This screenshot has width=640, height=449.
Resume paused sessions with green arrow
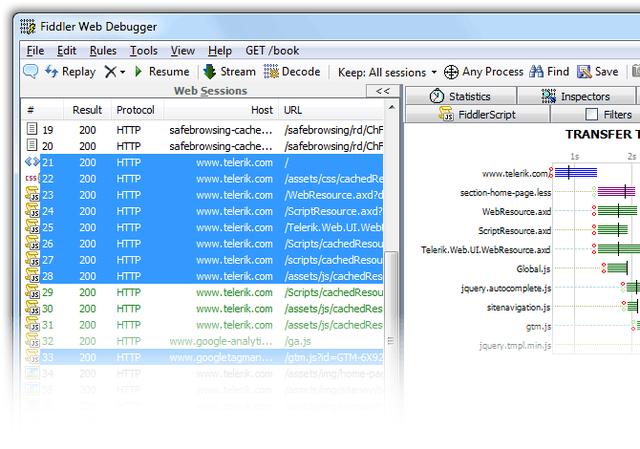pos(162,71)
